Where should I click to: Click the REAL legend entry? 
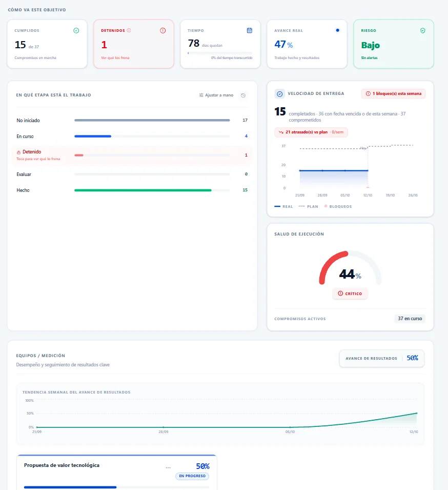[284, 207]
